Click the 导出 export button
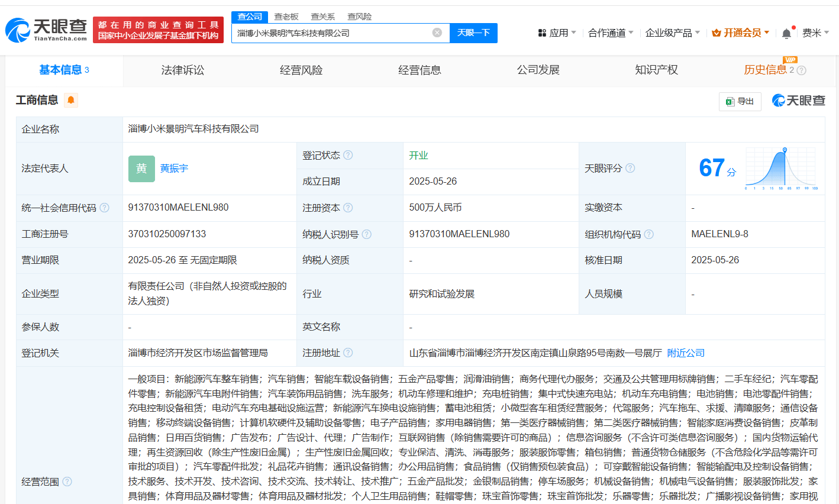The width and height of the screenshot is (839, 504). 740,101
